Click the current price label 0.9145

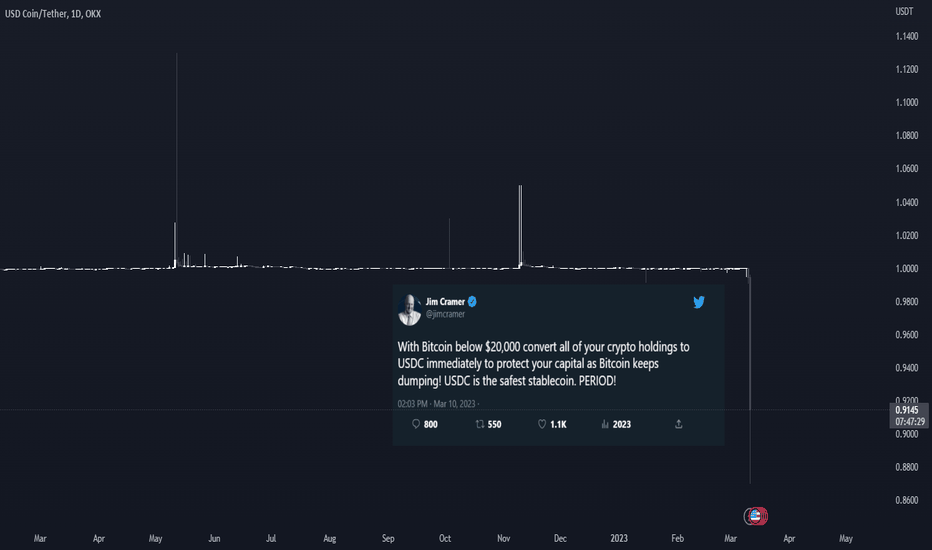coord(908,410)
